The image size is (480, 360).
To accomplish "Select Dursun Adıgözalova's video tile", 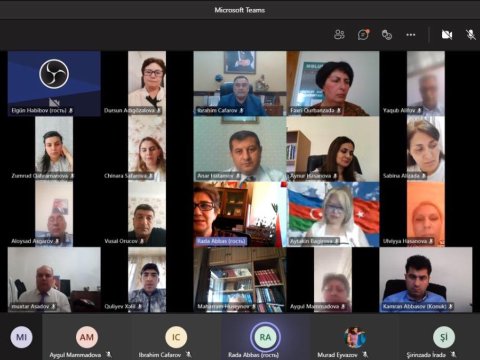I will click(147, 83).
